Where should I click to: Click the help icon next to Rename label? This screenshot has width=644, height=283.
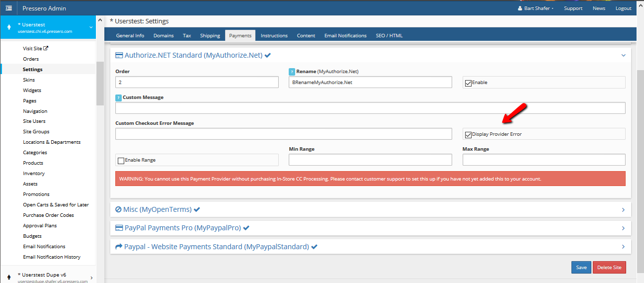292,72
